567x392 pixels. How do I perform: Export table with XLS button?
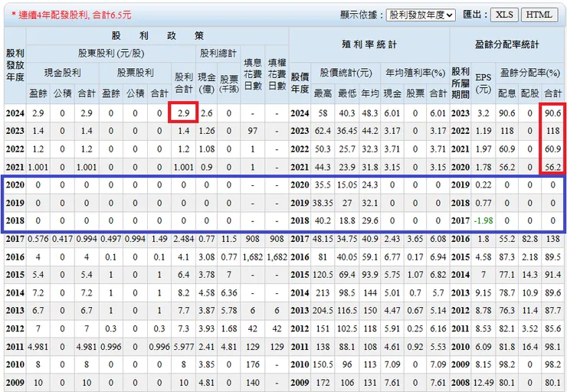tap(504, 15)
